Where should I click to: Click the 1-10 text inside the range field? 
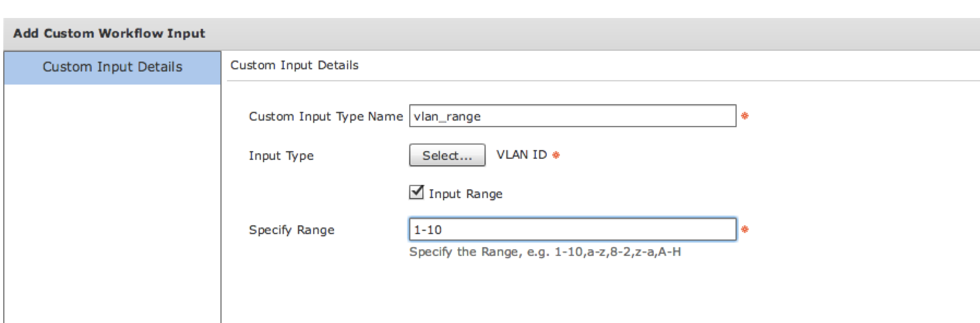coord(428,230)
